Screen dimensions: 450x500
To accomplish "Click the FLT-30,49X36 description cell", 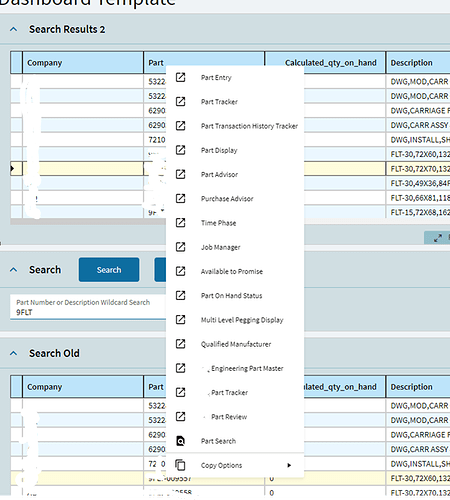I will (x=418, y=184).
